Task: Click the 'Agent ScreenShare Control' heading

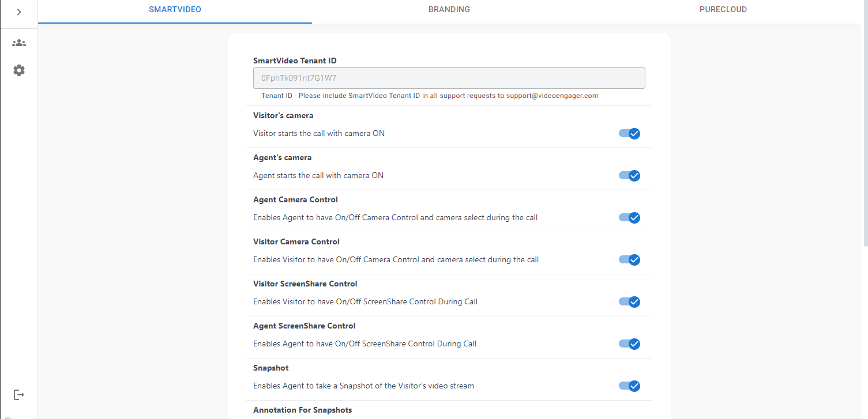Action: click(x=305, y=326)
